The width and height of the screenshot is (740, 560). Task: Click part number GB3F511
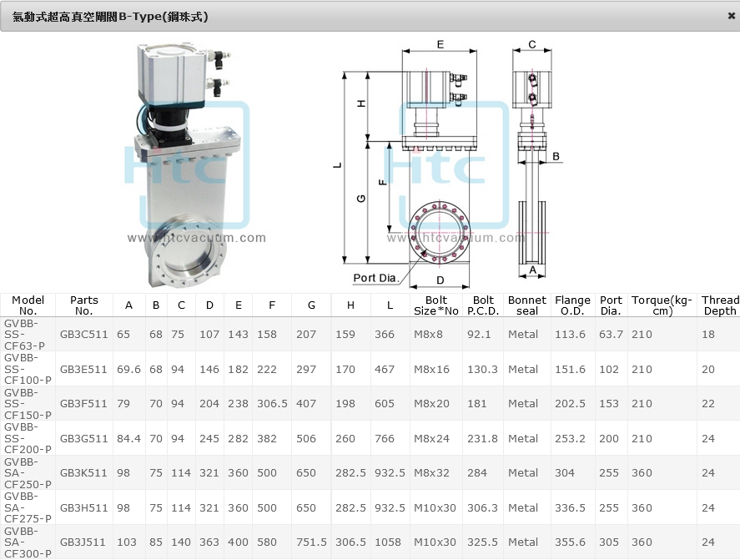pos(84,404)
